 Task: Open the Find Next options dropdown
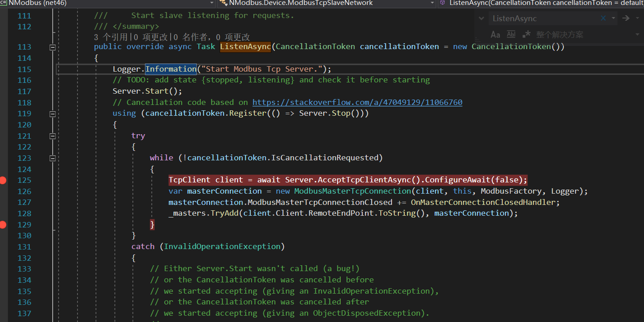coord(637,18)
